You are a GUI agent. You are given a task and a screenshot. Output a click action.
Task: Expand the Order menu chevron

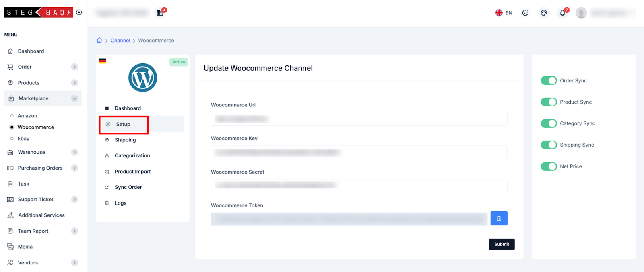74,67
